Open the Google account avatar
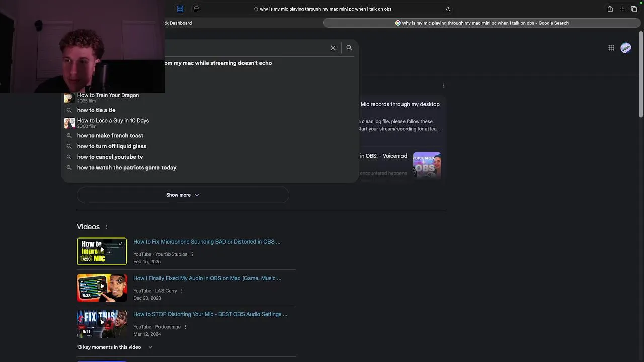Viewport: 644px width, 362px height. pos(626,48)
